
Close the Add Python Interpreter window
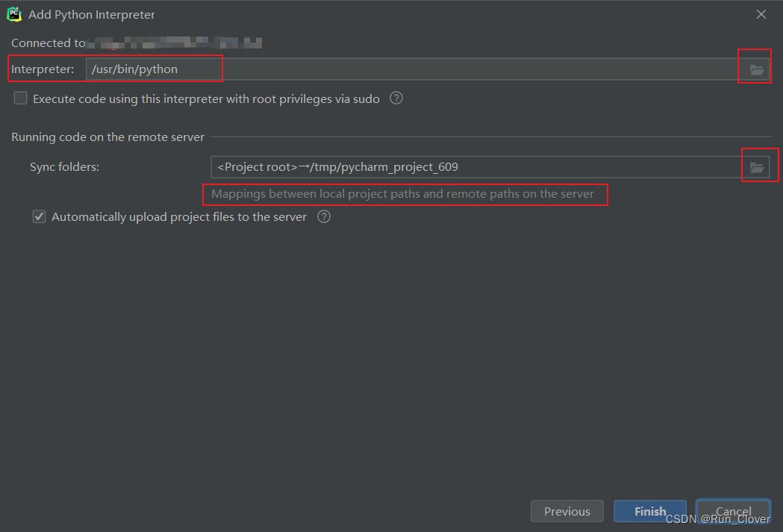[761, 14]
